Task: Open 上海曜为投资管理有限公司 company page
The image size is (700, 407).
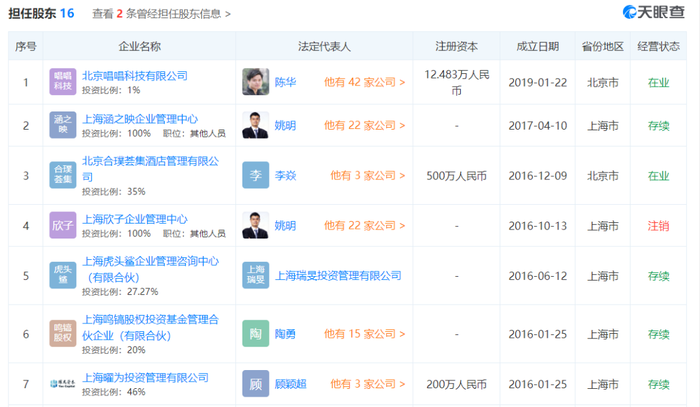Action: coord(146,378)
